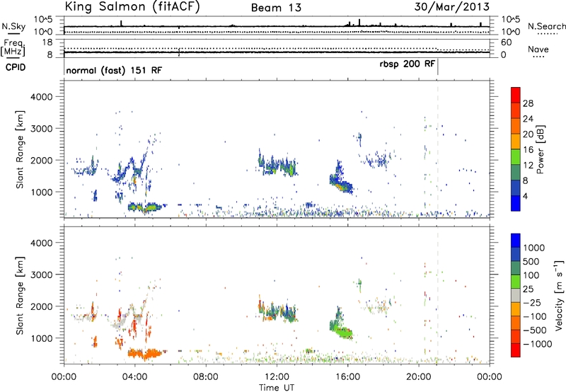This screenshot has height=392, width=566.
Task: Click the '500' value on velocity colorbar
Action: coord(531,262)
